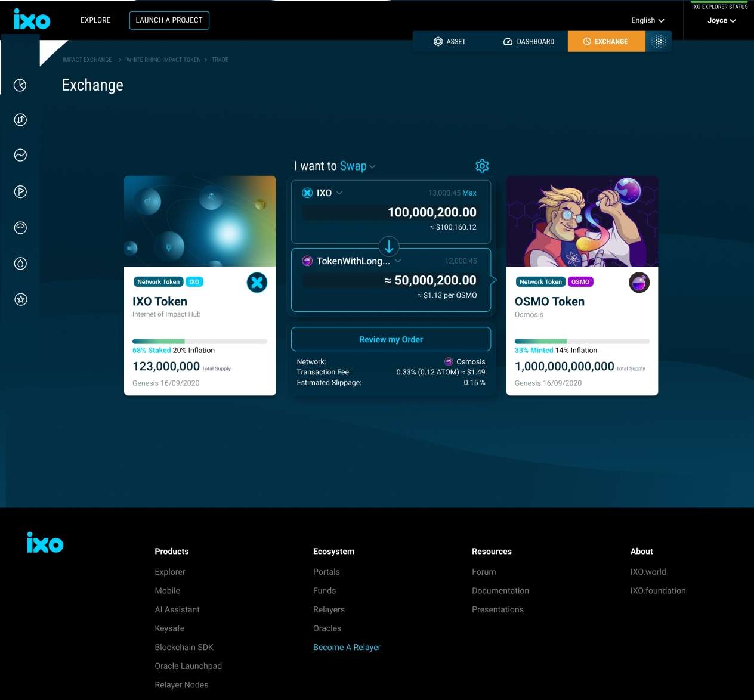Click the Mobile footer link
This screenshot has width=754, height=700.
point(167,590)
